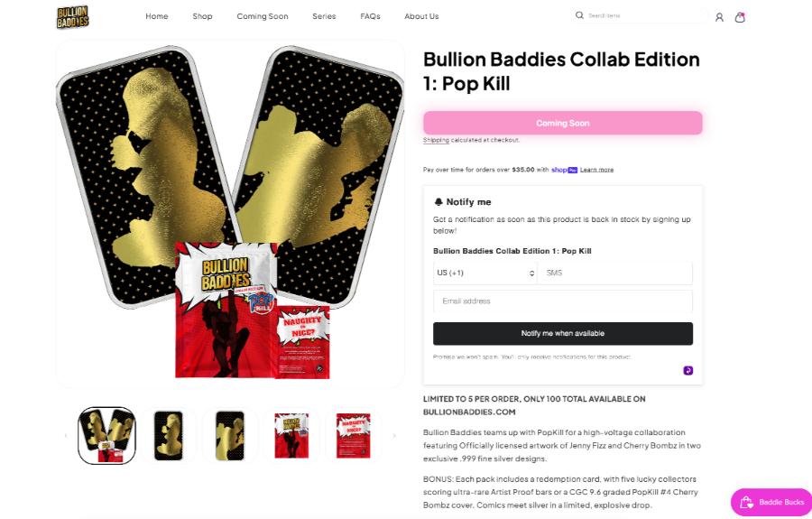Open the user account icon
Image resolution: width=812 pixels, height=519 pixels.
pos(719,17)
